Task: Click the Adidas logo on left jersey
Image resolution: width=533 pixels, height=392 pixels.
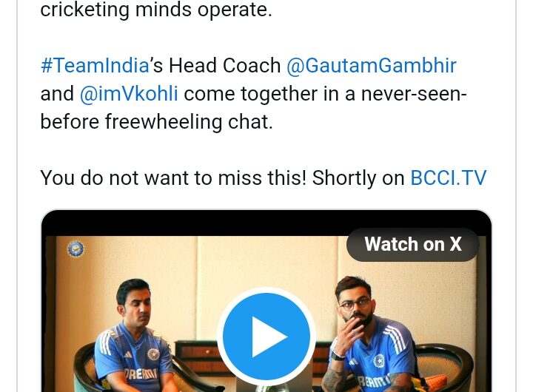Action: pos(128,354)
